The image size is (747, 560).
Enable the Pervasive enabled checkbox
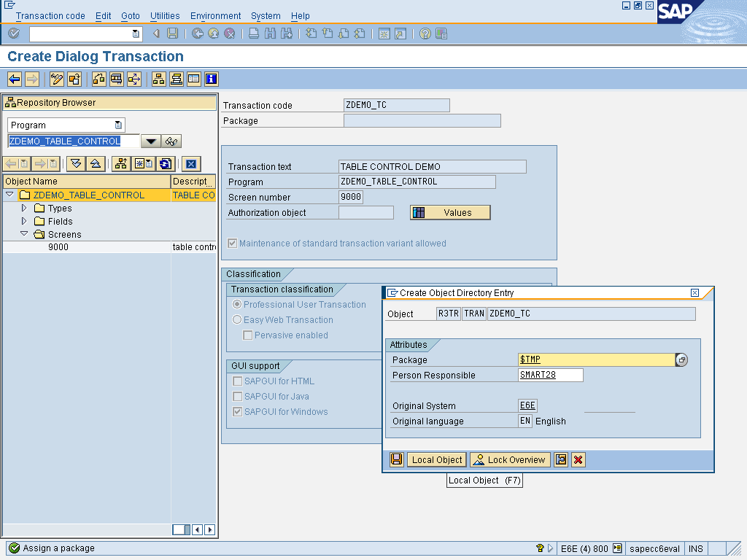click(247, 333)
